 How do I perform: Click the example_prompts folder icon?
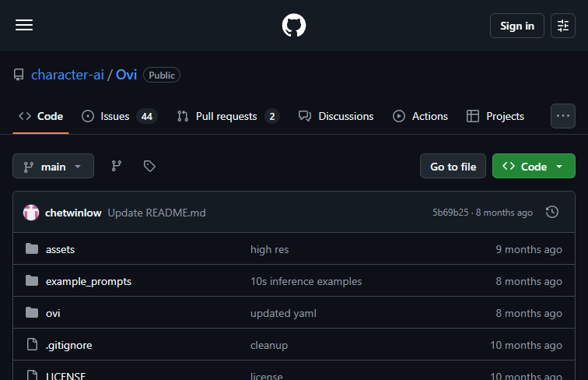(32, 280)
